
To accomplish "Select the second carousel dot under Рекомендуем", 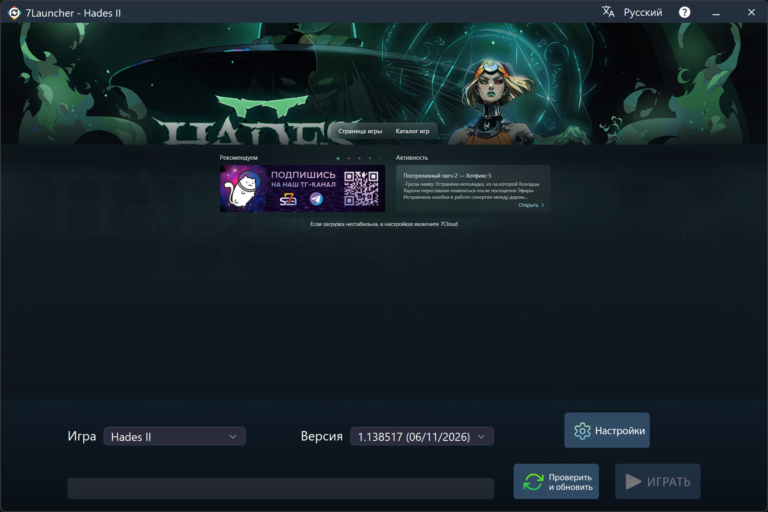I will [349, 158].
